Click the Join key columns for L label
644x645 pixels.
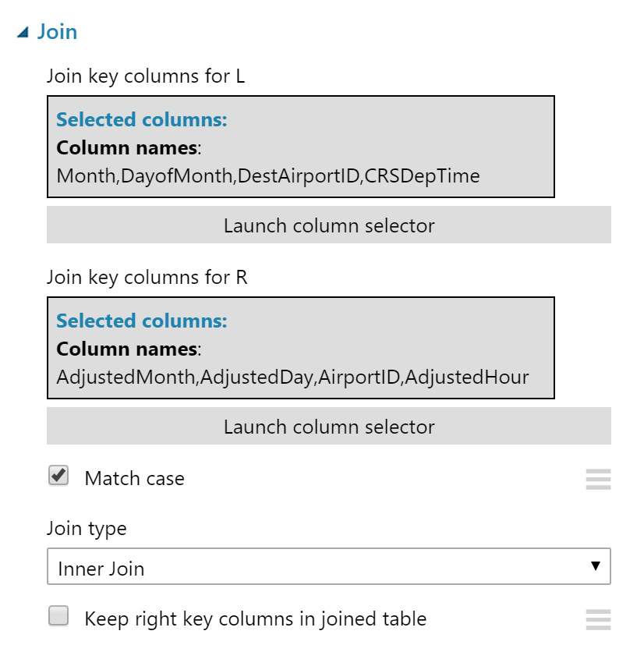[147, 76]
